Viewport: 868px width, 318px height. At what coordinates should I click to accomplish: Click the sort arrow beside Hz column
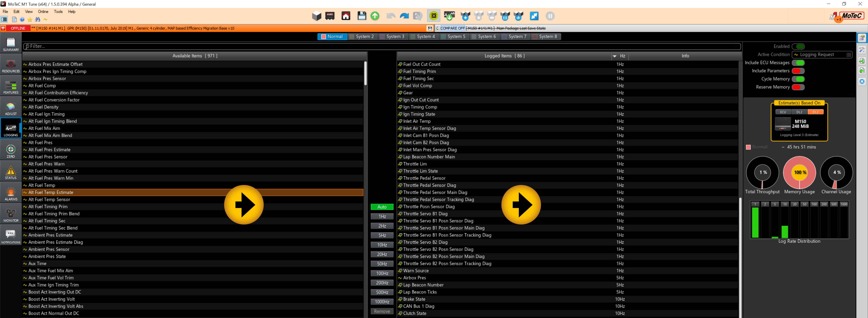[x=614, y=56]
